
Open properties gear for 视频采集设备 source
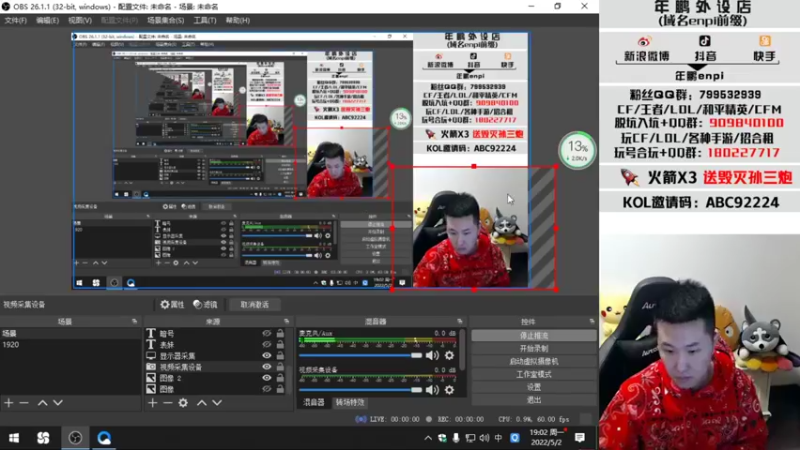172,305
